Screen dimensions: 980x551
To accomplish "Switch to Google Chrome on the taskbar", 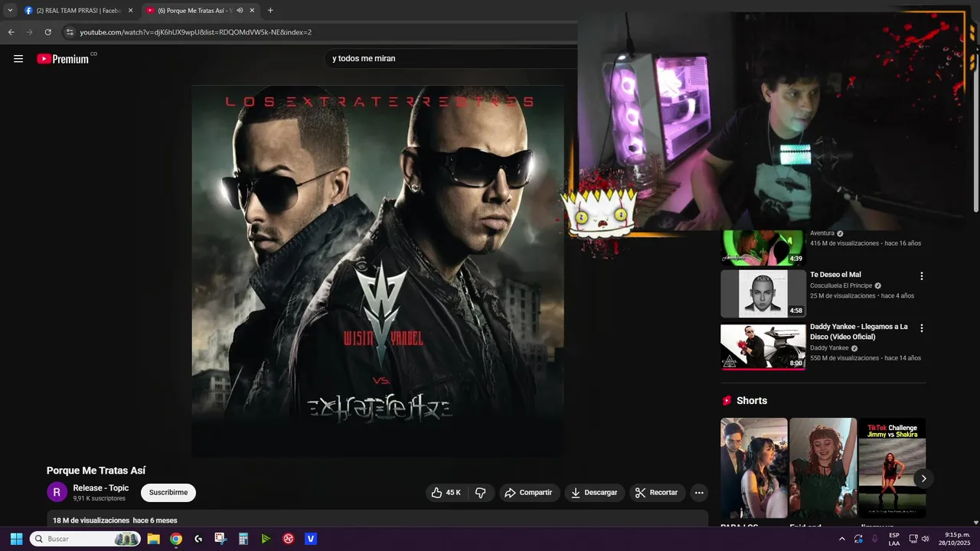I will pyautogui.click(x=176, y=539).
